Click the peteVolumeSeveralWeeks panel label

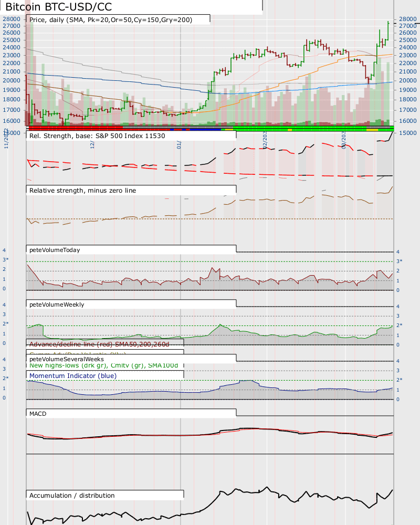66,359
